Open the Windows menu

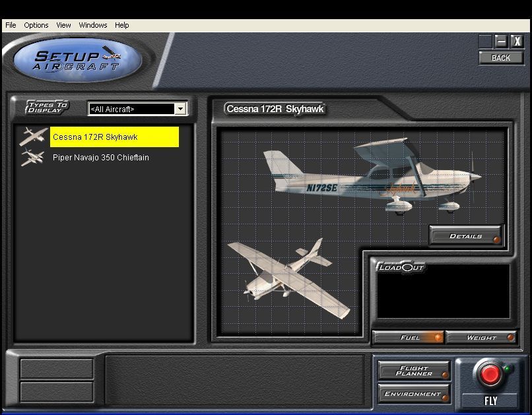pos(92,25)
